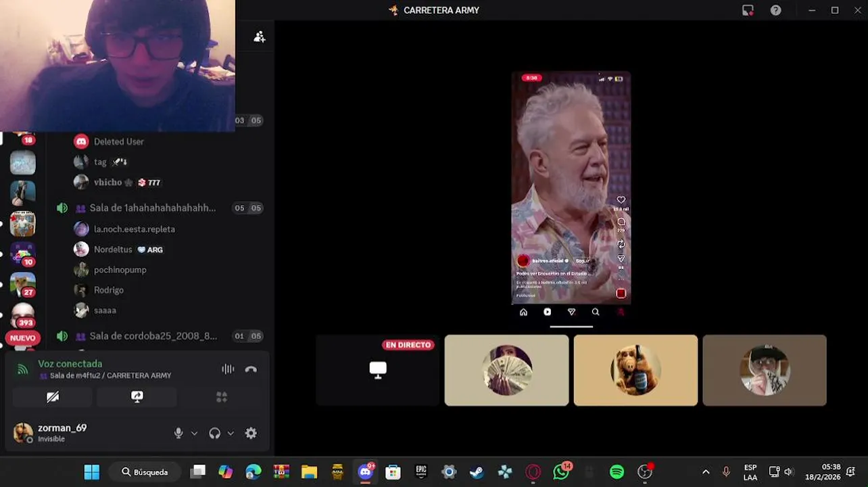This screenshot has width=868, height=487.
Task: Click the tray microphone in-use icon
Action: click(727, 472)
